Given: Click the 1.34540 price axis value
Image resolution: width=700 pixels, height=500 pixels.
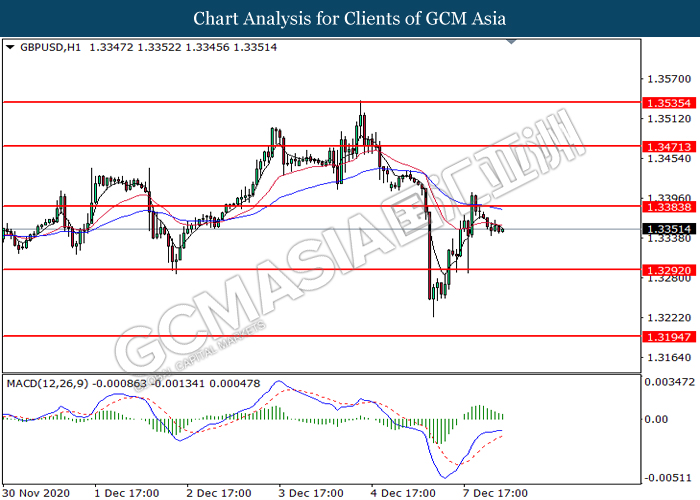Looking at the screenshot, I should click(669, 158).
